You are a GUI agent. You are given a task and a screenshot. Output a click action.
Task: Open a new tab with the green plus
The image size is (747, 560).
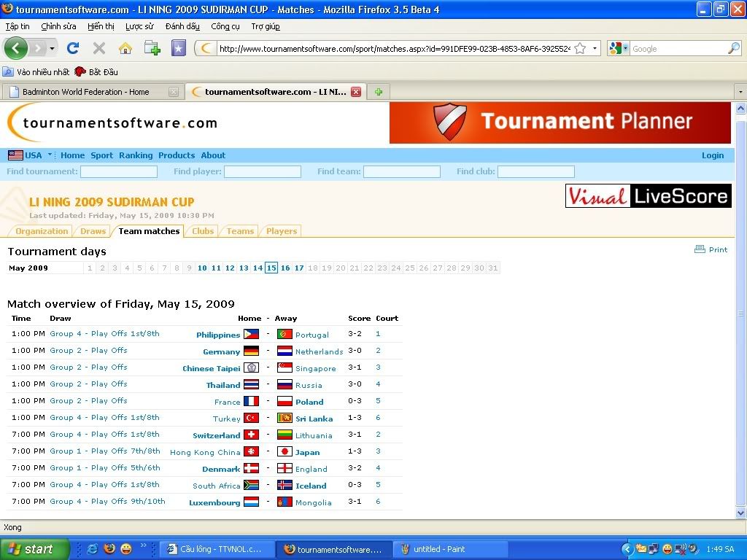379,92
